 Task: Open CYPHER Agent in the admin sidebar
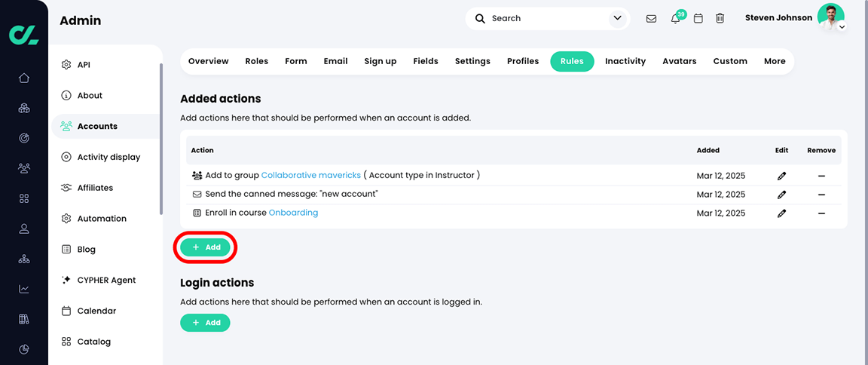click(x=105, y=281)
